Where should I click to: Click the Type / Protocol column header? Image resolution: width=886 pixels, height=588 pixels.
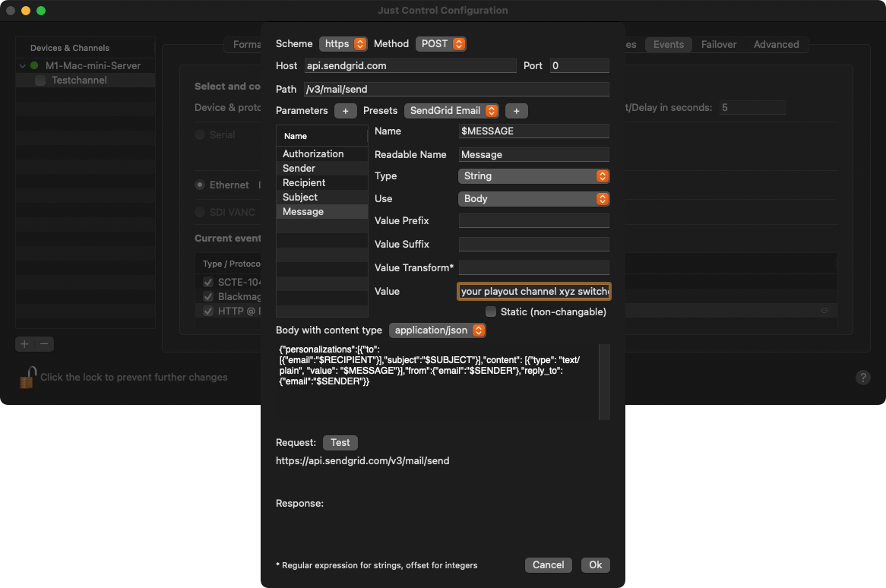pos(231,264)
